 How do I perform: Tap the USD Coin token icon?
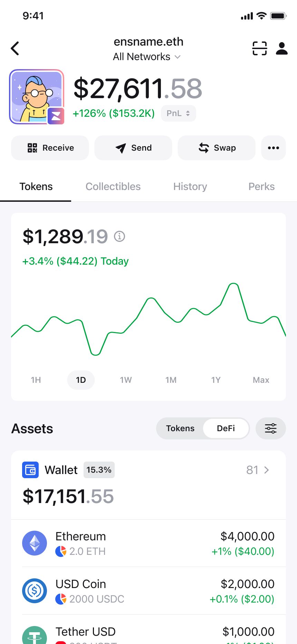tap(35, 591)
